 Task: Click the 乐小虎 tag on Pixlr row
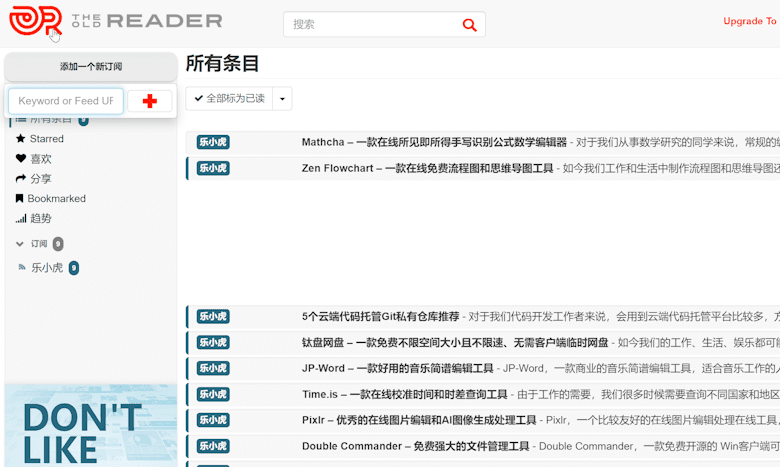(x=213, y=420)
